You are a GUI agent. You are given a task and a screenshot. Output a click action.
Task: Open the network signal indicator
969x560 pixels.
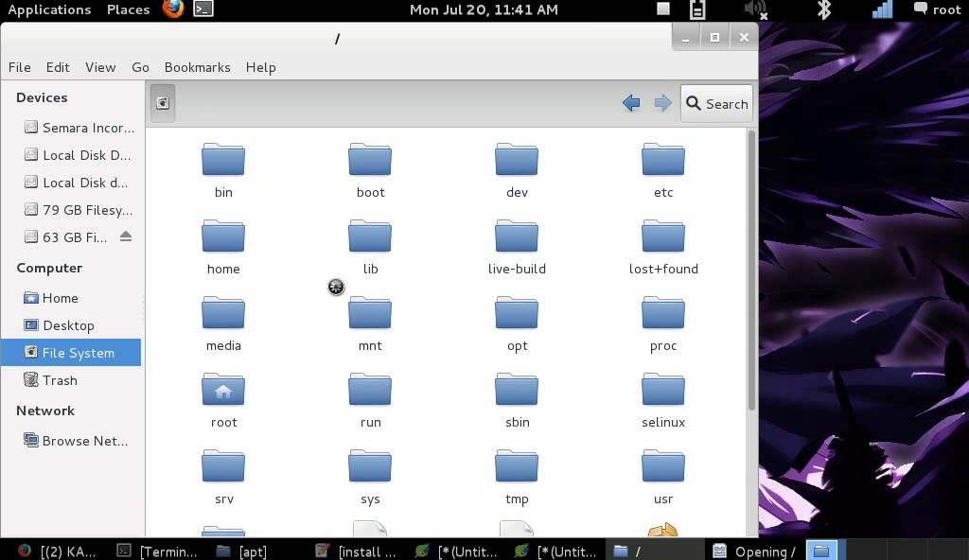coord(882,9)
